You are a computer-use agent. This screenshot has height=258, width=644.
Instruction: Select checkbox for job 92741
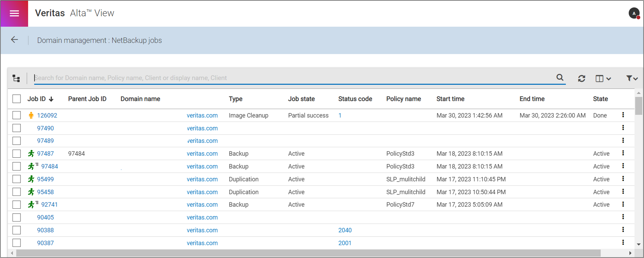(17, 205)
